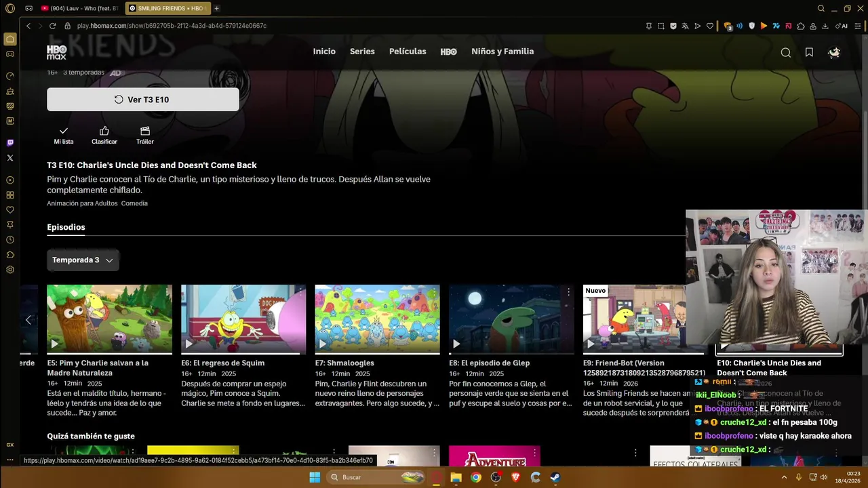Click the site lock security icon
The width and height of the screenshot is (868, 488).
coord(67,26)
